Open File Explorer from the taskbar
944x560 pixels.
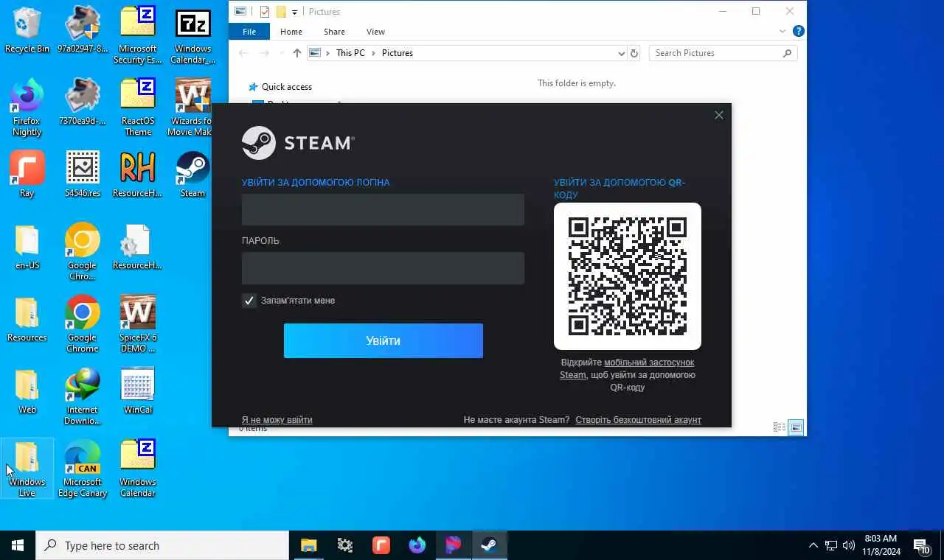click(x=308, y=545)
